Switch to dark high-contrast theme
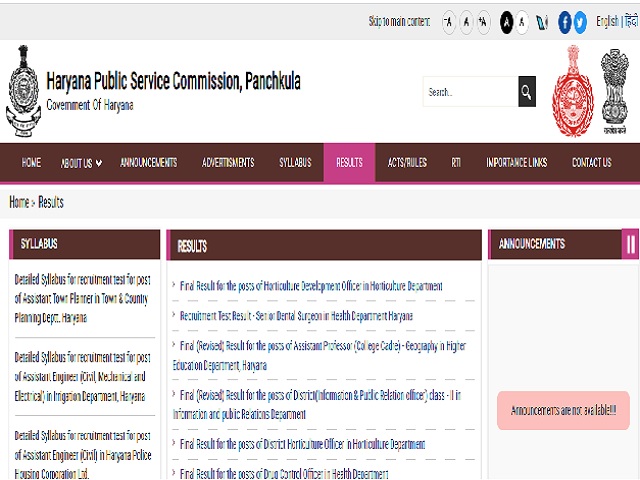 [x=507, y=22]
